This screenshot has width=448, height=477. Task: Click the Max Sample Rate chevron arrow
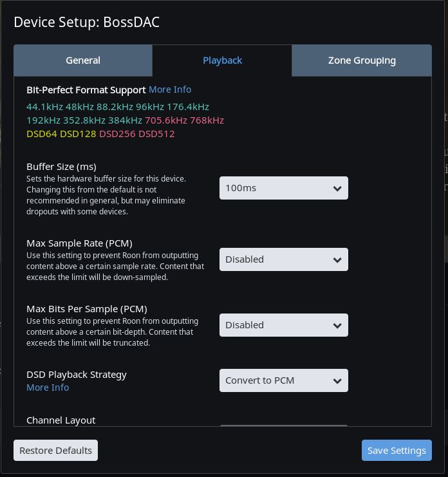[x=337, y=260]
